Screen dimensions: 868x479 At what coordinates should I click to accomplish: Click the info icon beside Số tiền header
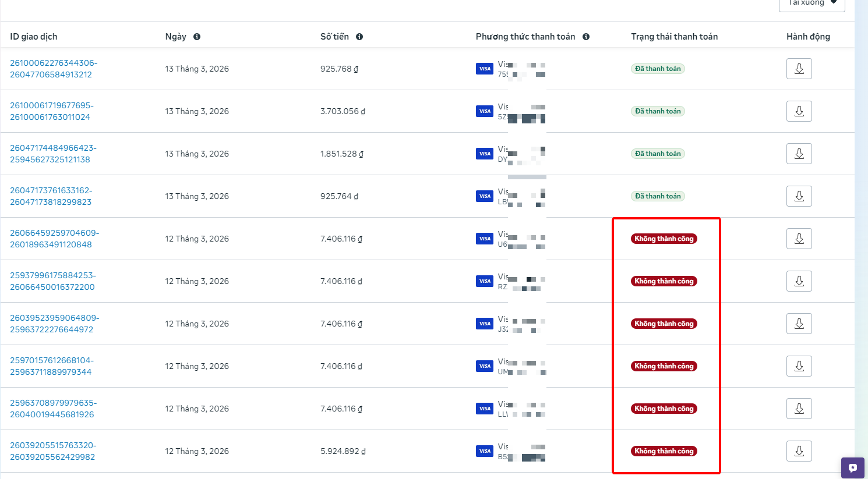(x=359, y=37)
